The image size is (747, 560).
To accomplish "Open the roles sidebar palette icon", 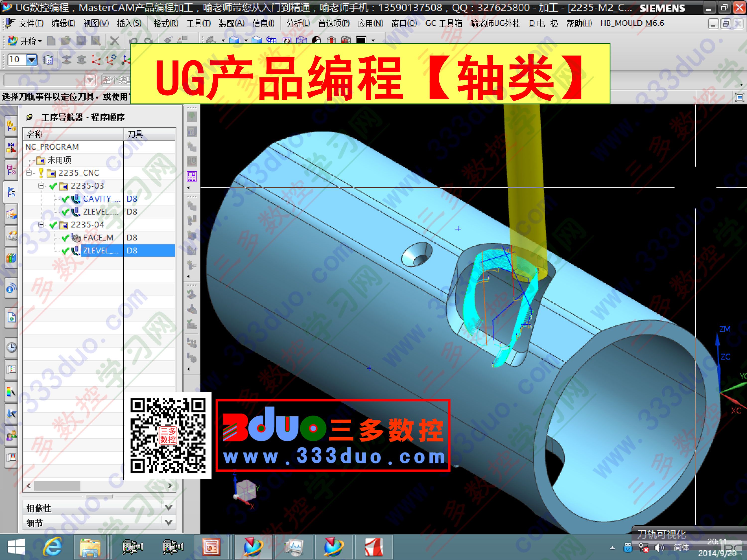I will coord(11,436).
